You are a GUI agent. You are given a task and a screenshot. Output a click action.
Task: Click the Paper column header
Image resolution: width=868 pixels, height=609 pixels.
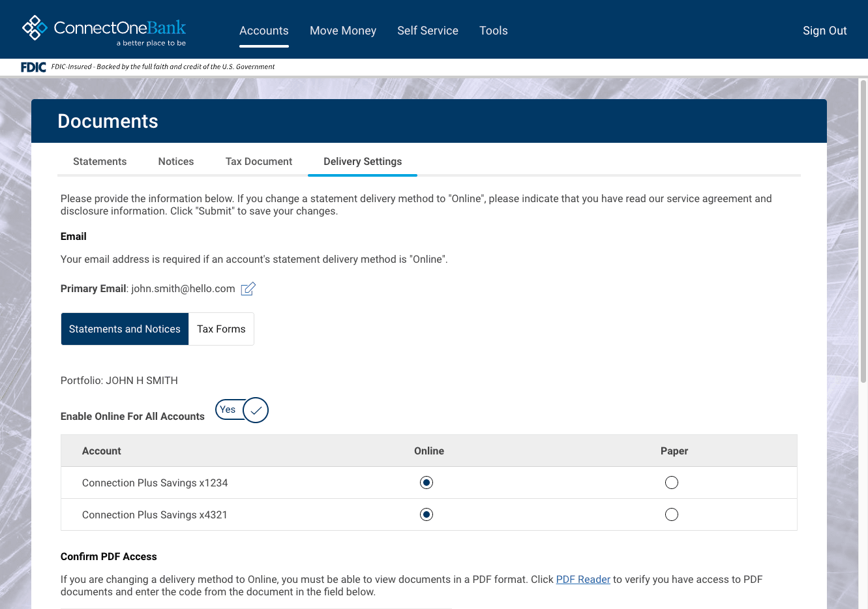674,451
